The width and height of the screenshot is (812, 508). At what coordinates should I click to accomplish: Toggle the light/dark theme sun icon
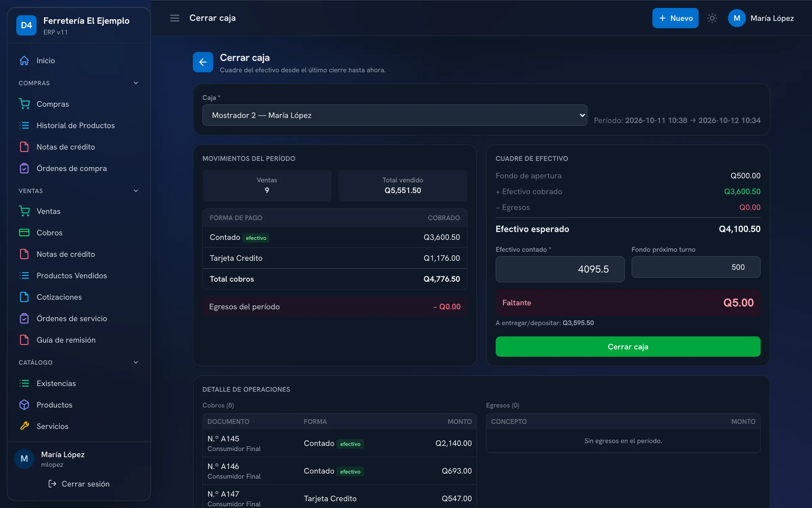pyautogui.click(x=712, y=18)
